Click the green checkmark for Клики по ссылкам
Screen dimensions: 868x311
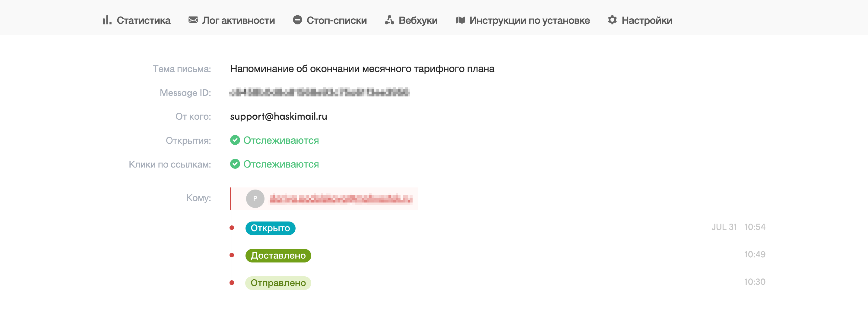(x=235, y=164)
